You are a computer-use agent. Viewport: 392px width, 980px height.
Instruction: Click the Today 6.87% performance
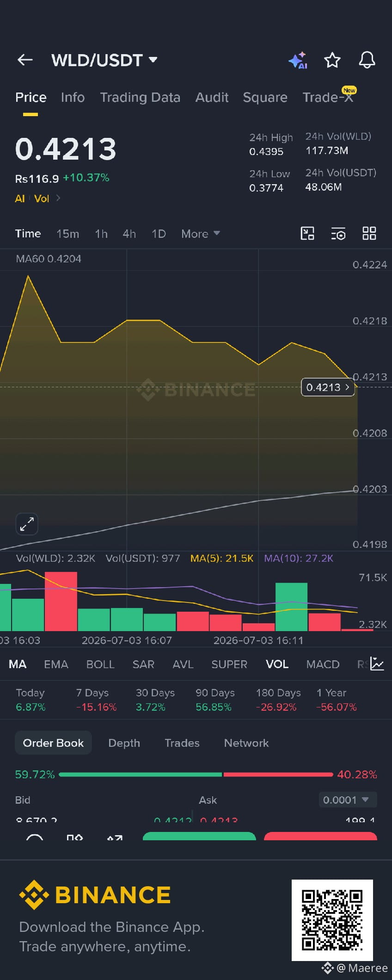[x=31, y=700]
